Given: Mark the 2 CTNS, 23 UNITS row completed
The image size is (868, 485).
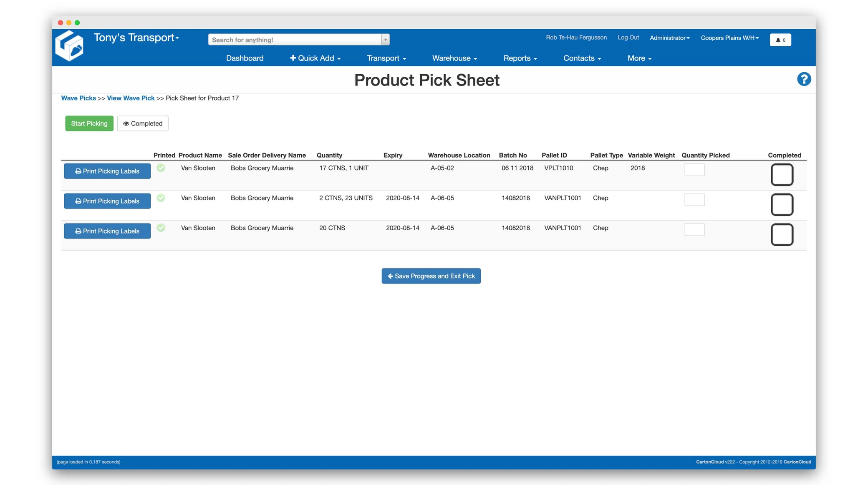Looking at the screenshot, I should [782, 205].
